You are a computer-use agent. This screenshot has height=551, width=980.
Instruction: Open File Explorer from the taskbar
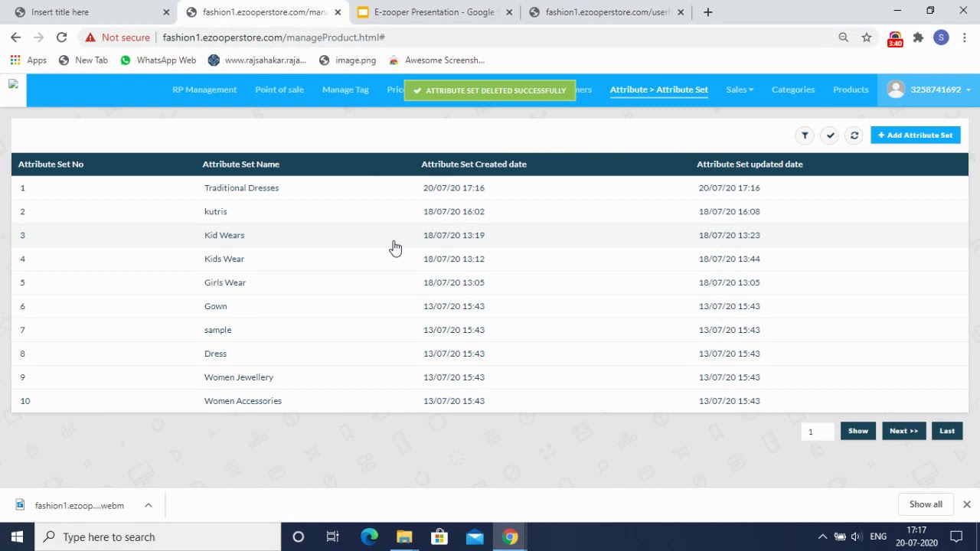404,536
